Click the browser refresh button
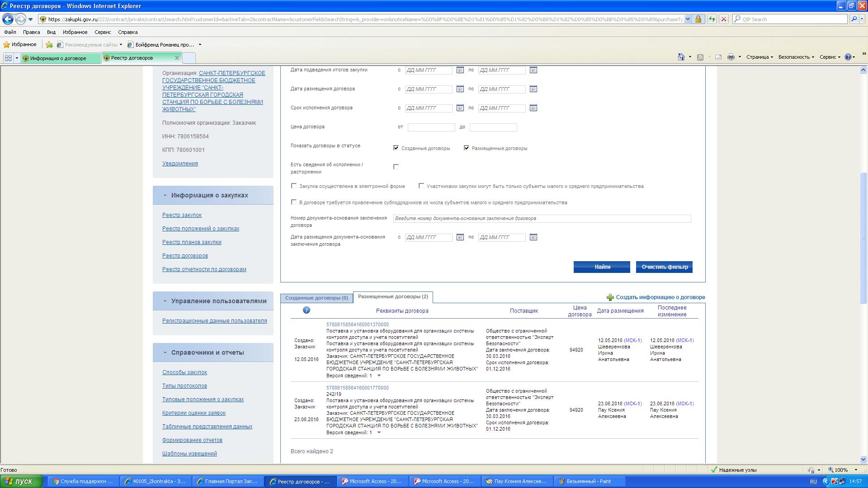Viewport: 868px width, 488px height. pyautogui.click(x=712, y=19)
